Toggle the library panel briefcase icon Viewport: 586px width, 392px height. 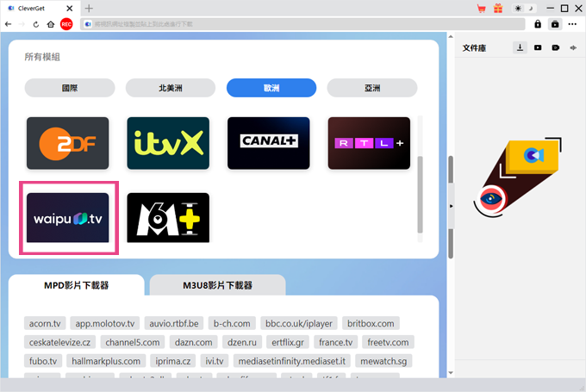[x=555, y=24]
